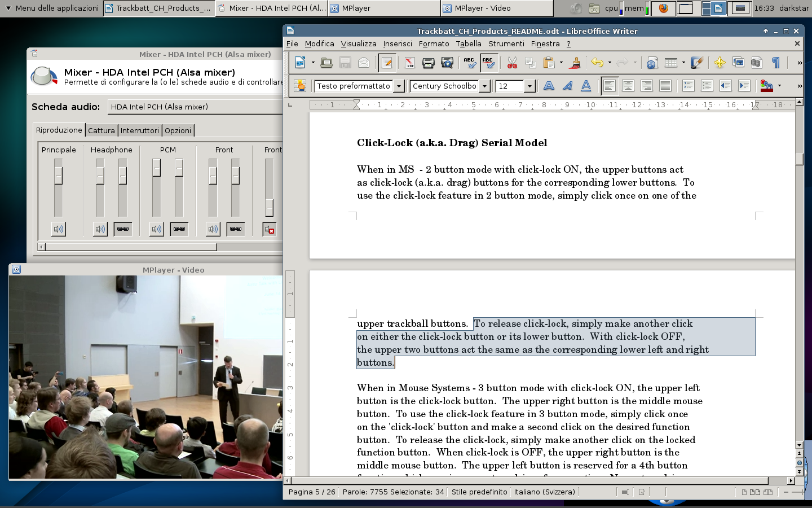This screenshot has height=508, width=812.
Task: Export document directly as PDF
Action: [409, 63]
